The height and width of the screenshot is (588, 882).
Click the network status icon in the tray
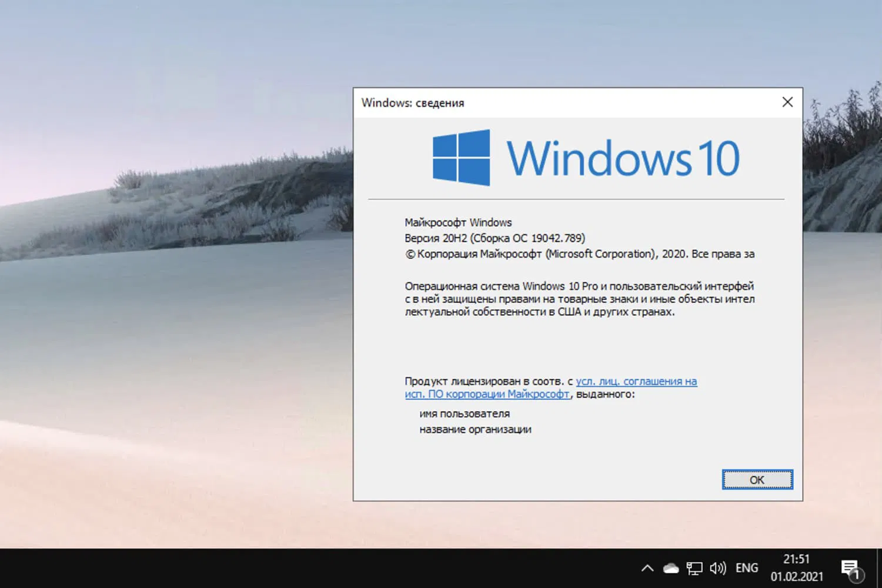tap(694, 567)
